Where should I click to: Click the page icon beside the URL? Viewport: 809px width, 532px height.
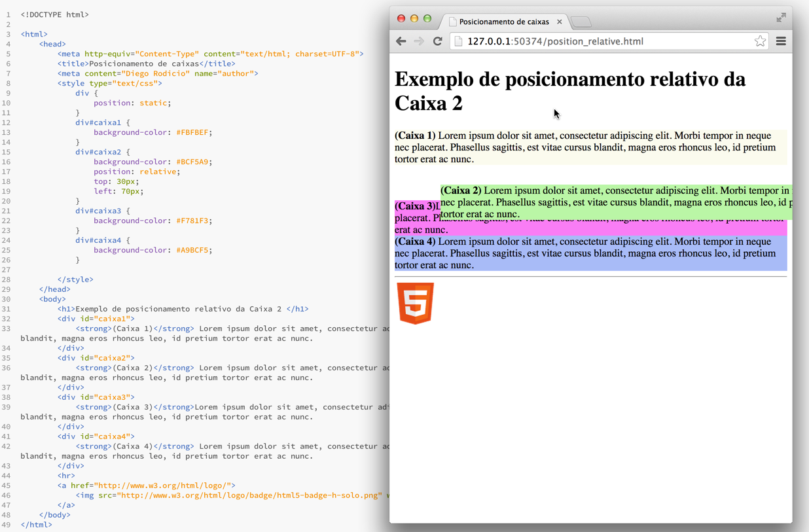459,41
